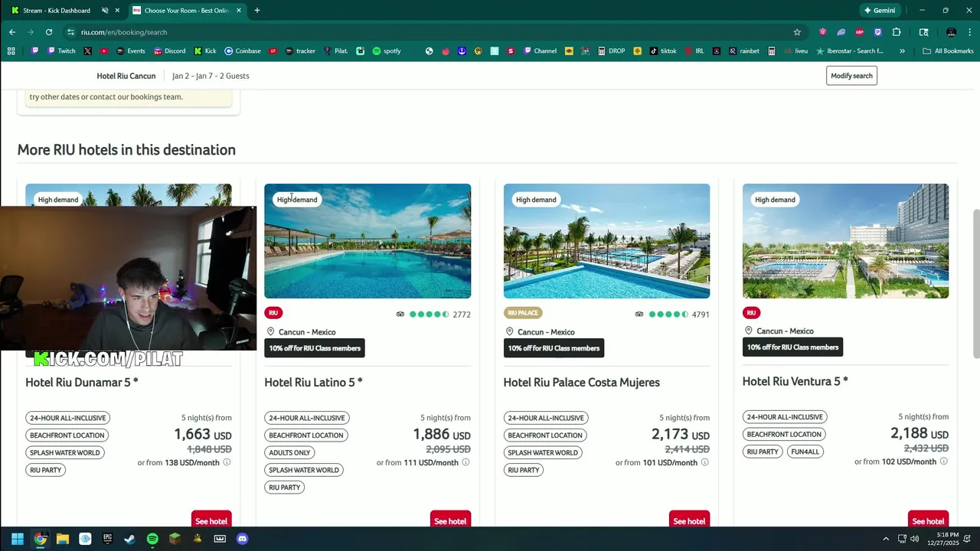Click the browser back arrow
The height and width of the screenshot is (551, 980).
click(12, 32)
